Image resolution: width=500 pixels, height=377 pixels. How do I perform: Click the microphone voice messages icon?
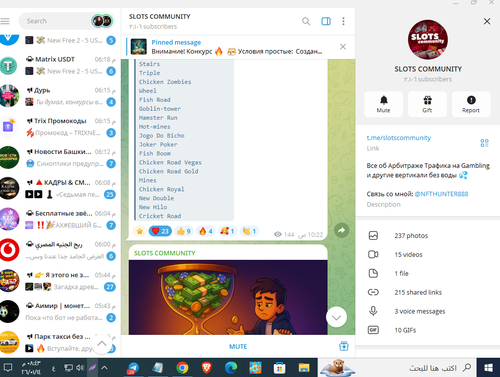tap(373, 311)
